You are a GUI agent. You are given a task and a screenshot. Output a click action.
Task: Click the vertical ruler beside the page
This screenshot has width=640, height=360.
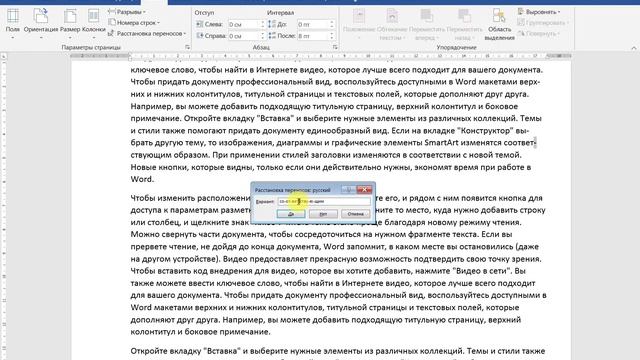pos(4,210)
